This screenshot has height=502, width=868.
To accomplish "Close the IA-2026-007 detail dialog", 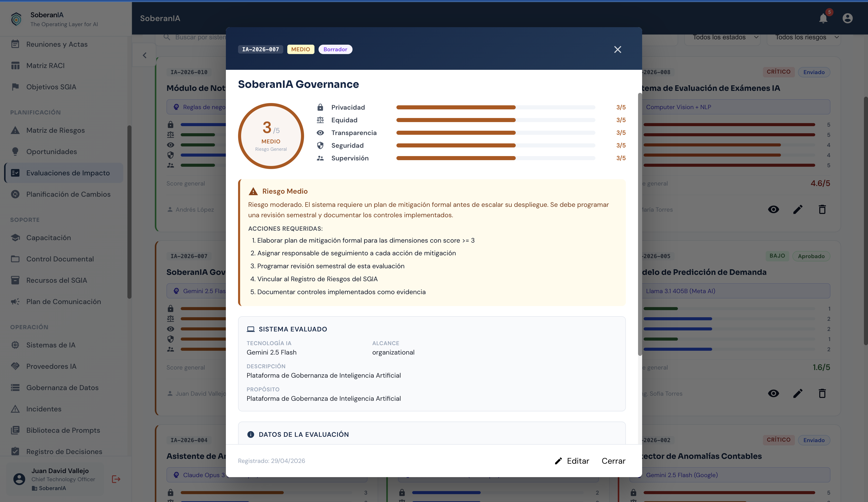I will click(x=617, y=49).
